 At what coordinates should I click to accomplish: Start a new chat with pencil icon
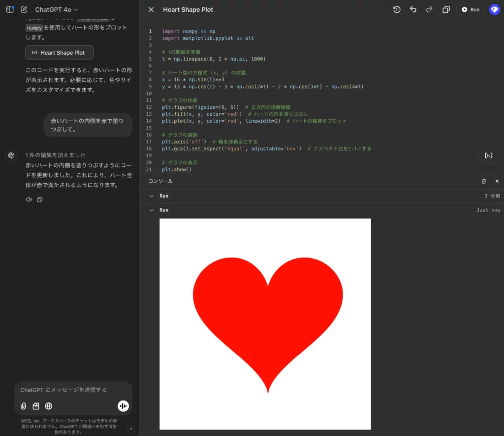[24, 9]
